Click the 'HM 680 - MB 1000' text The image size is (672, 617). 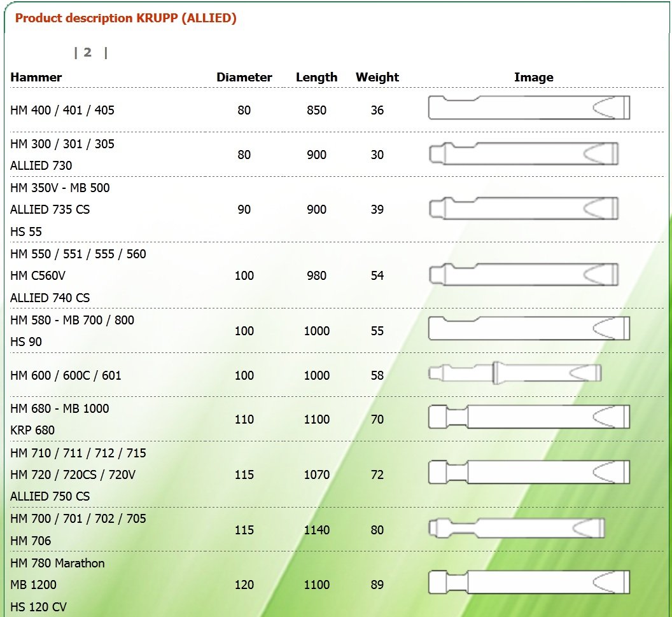(60, 408)
